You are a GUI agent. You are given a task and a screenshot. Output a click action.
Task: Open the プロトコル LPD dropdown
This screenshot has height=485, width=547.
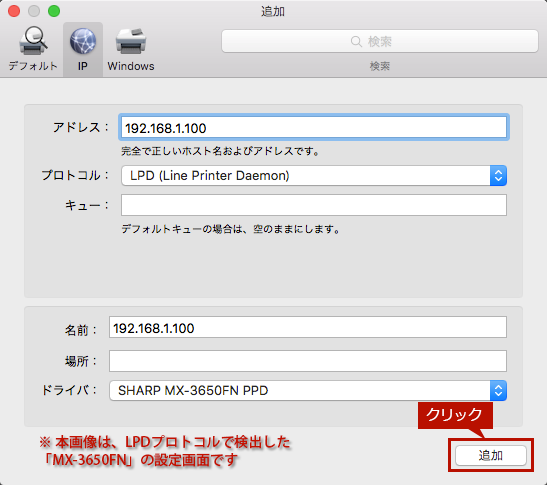coord(314,176)
